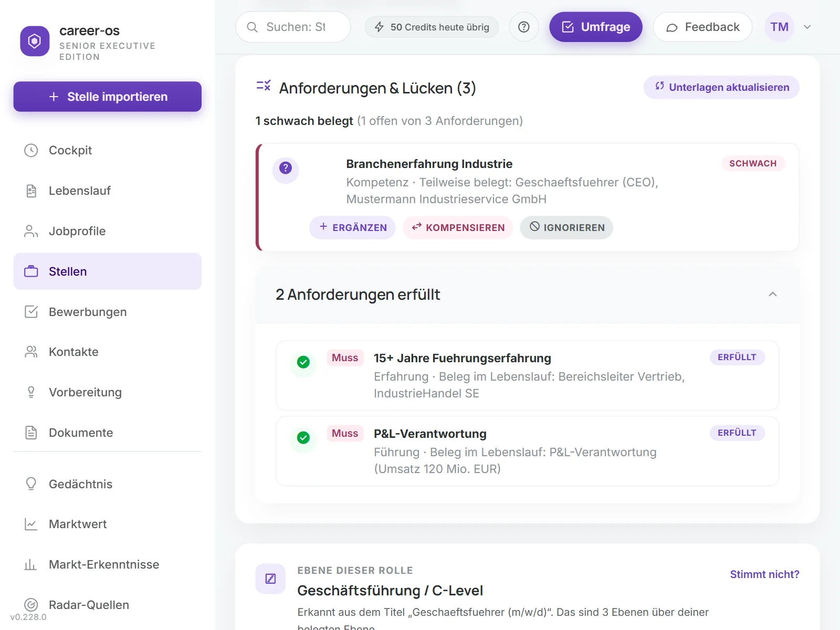Click Muss tag on P&L-Verantwortung

click(345, 433)
